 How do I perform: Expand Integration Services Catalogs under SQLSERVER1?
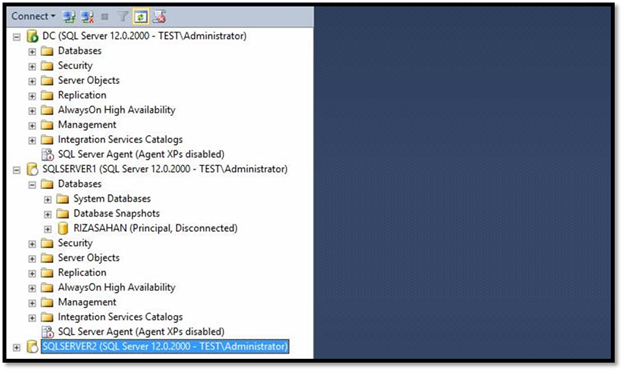point(32,318)
